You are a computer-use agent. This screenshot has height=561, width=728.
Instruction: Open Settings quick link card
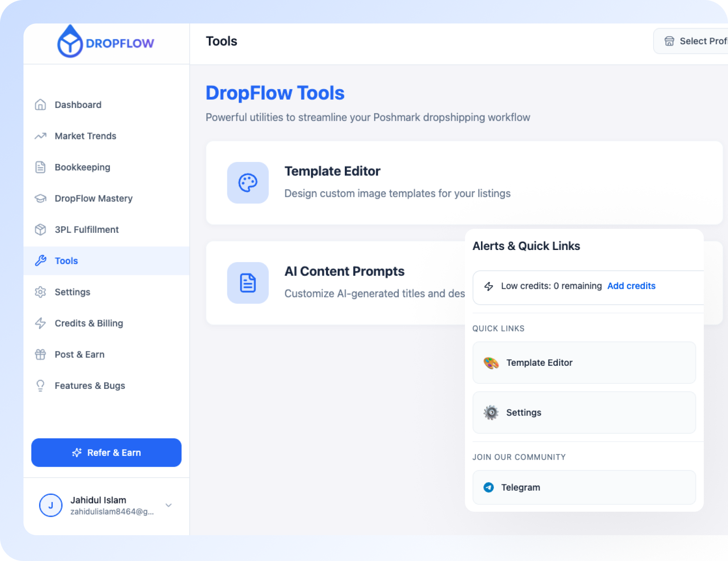pos(584,412)
